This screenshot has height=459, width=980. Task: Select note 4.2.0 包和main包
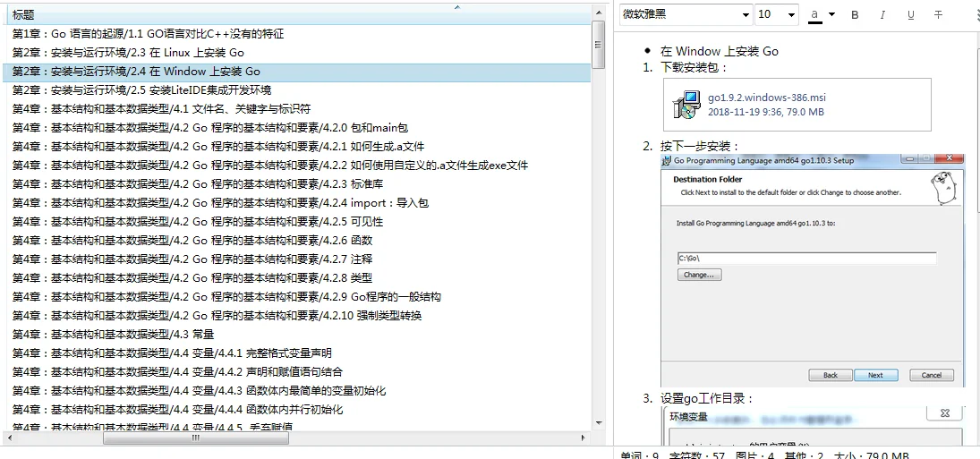click(298, 128)
